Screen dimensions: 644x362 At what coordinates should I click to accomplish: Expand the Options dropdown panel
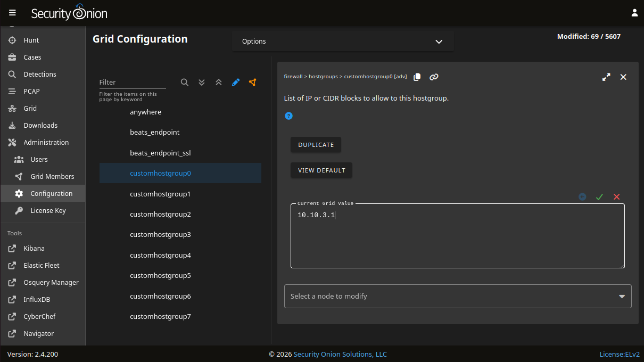343,42
